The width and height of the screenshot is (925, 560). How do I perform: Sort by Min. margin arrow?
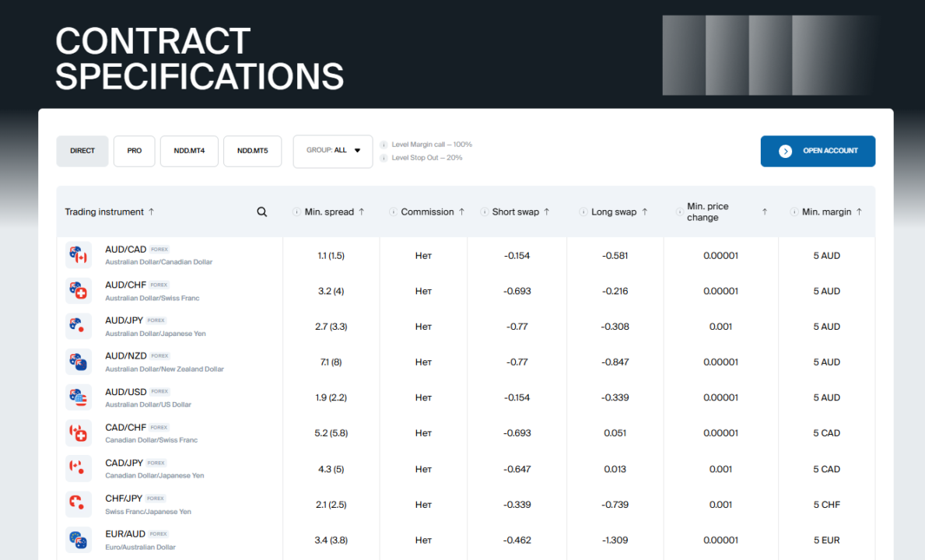click(x=859, y=212)
